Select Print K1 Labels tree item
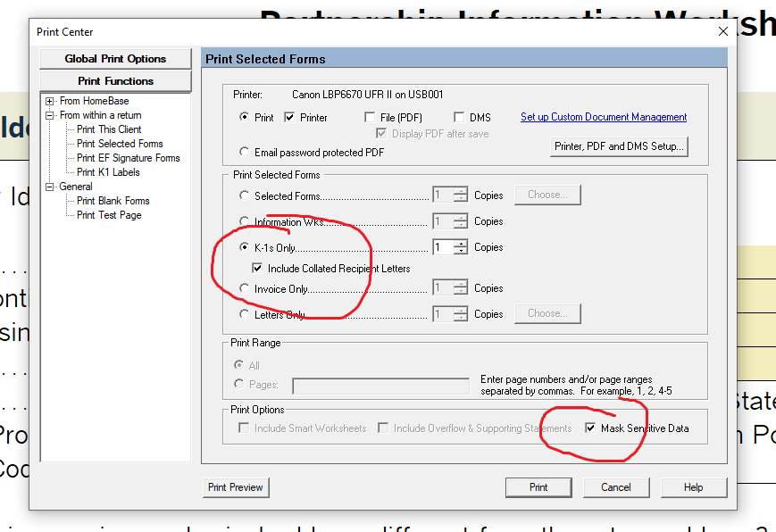 click(108, 172)
